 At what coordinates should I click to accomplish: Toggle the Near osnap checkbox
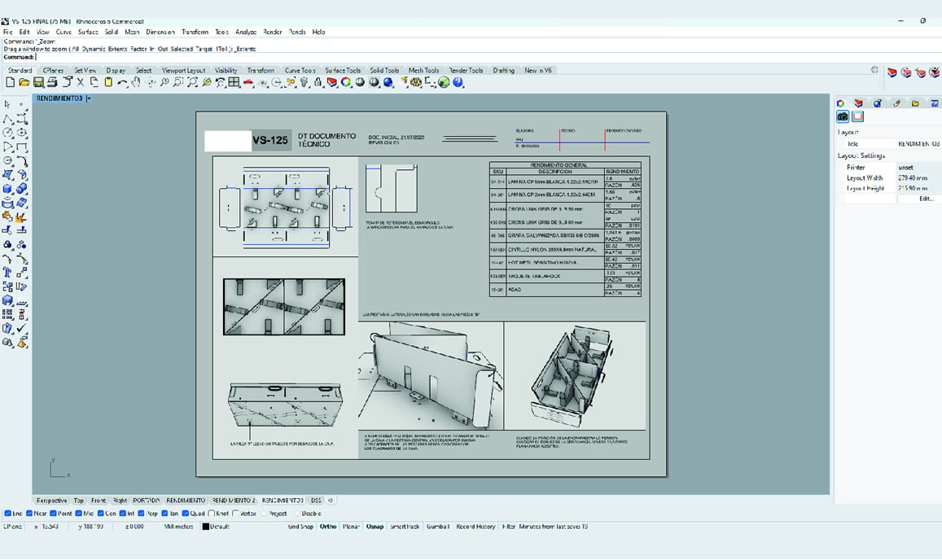click(x=29, y=514)
